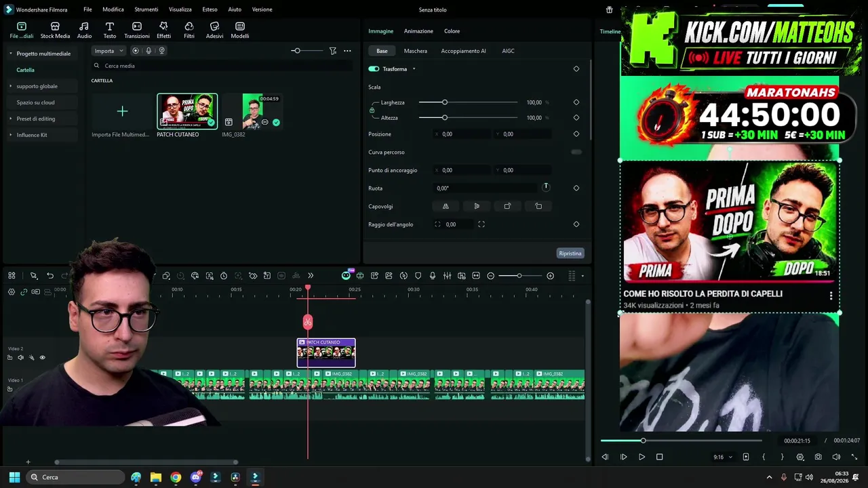Step to the previous frame in preview
This screenshot has width=868, height=488.
coord(605,457)
